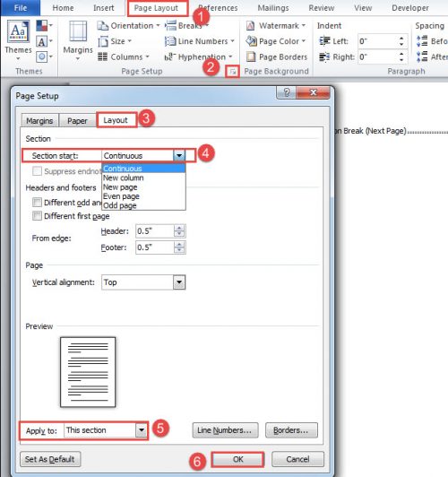Click Indent Right icon
The image size is (448, 477).
tap(324, 56)
